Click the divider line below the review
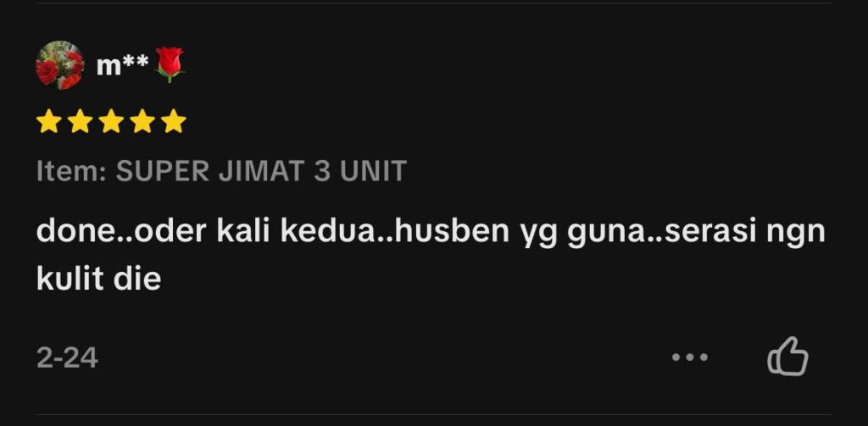868x426 pixels. (434, 414)
